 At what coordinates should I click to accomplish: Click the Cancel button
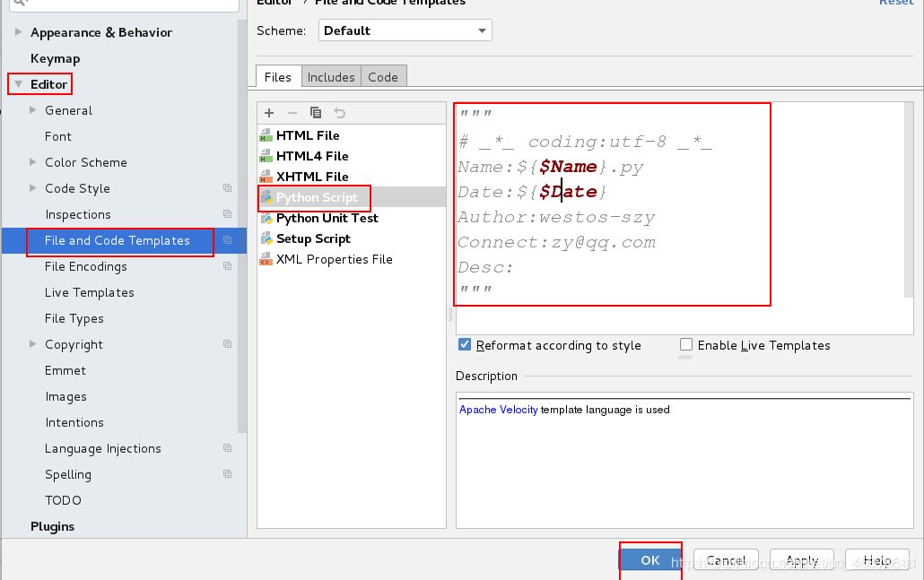point(726,560)
